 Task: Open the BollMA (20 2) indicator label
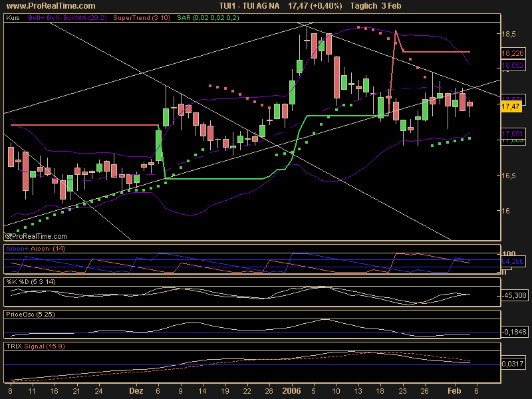[88, 19]
